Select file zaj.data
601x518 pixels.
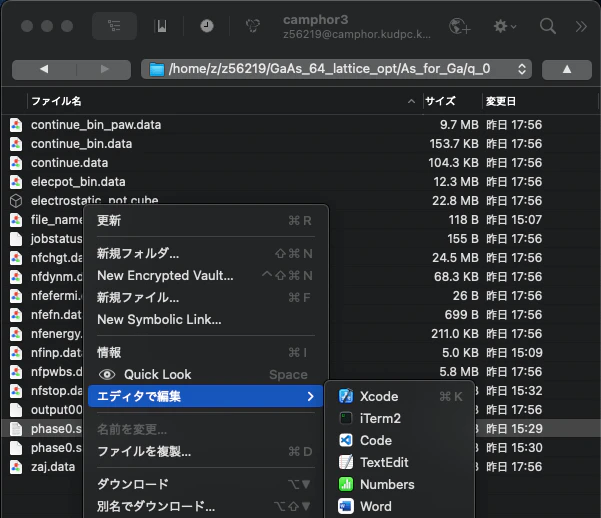53,467
